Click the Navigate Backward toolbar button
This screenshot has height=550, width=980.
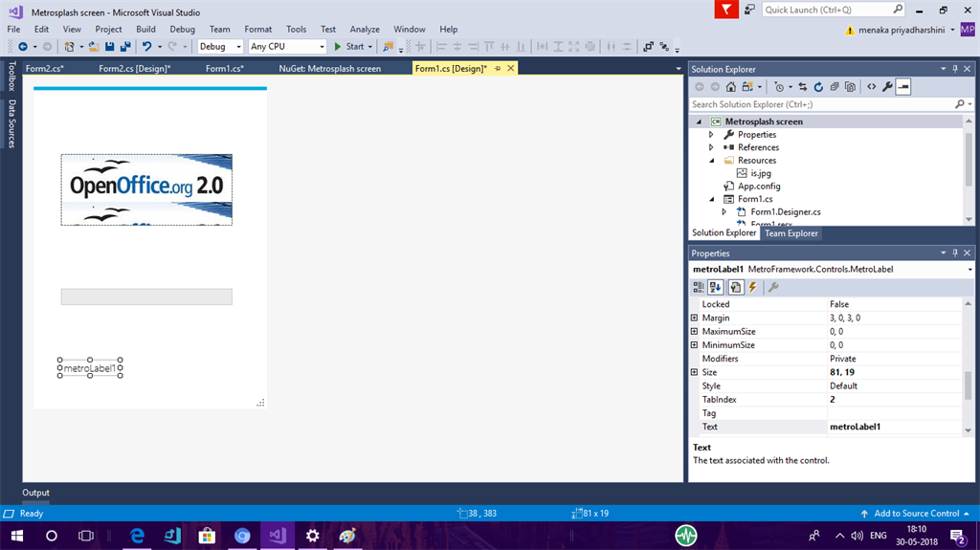[23, 46]
